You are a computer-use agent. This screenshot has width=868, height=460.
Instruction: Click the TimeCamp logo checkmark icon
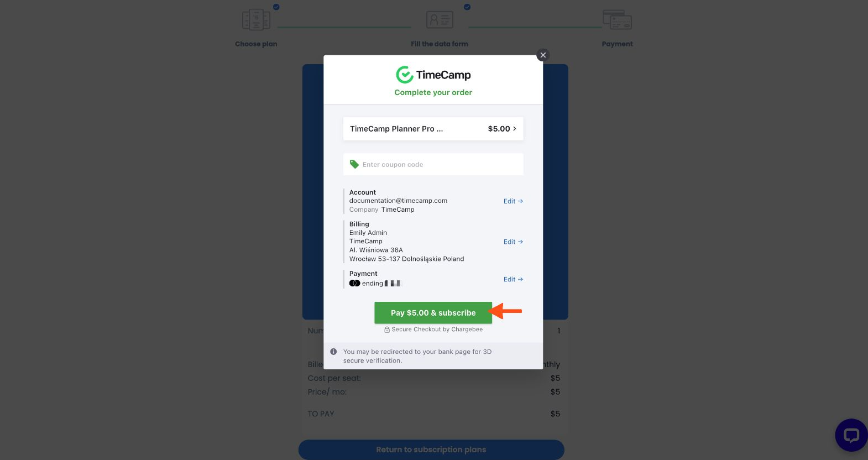pyautogui.click(x=405, y=75)
